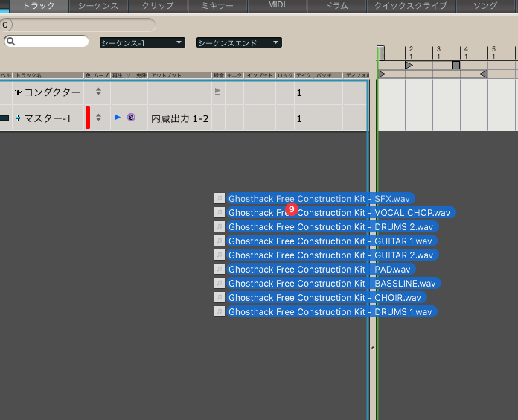Click the トラック名 column header
This screenshot has height=420, width=518.
point(48,75)
